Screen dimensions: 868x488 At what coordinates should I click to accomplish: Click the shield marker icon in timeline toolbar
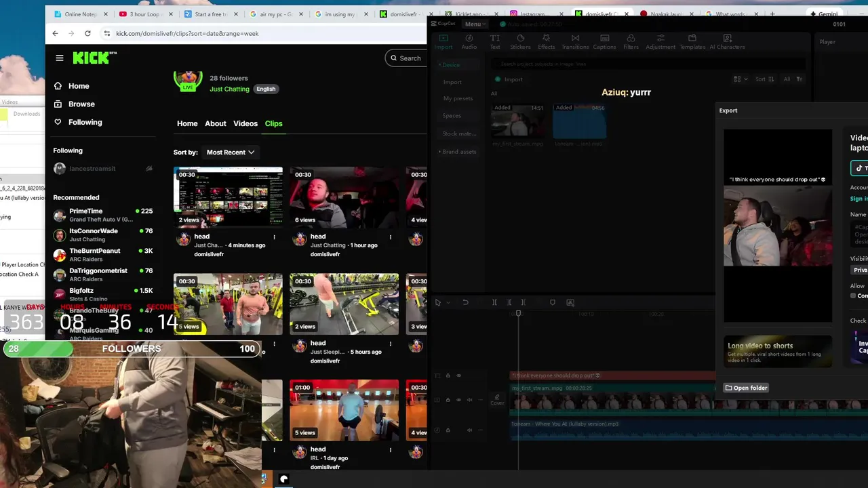click(552, 302)
